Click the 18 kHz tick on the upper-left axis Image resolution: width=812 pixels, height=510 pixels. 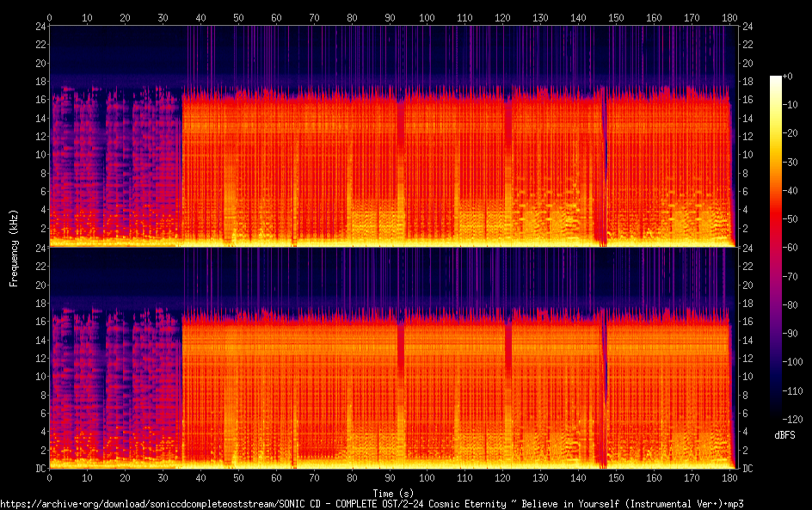click(x=40, y=82)
